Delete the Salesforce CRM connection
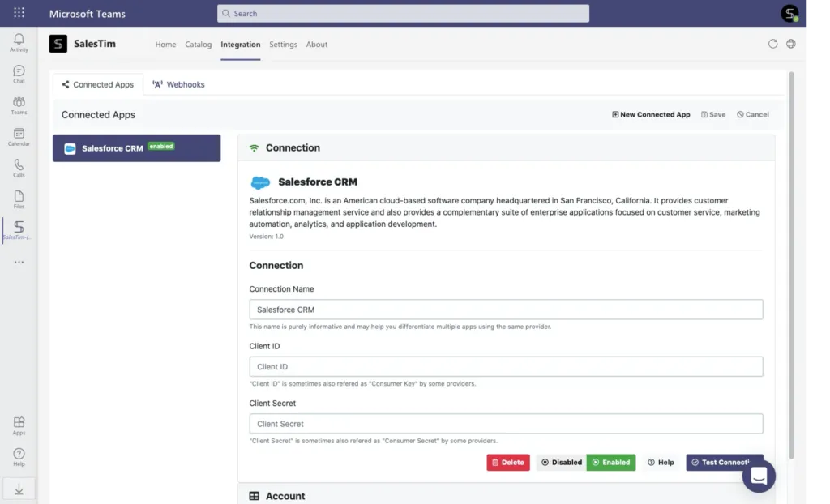The width and height of the screenshot is (830, 504). coord(508,462)
